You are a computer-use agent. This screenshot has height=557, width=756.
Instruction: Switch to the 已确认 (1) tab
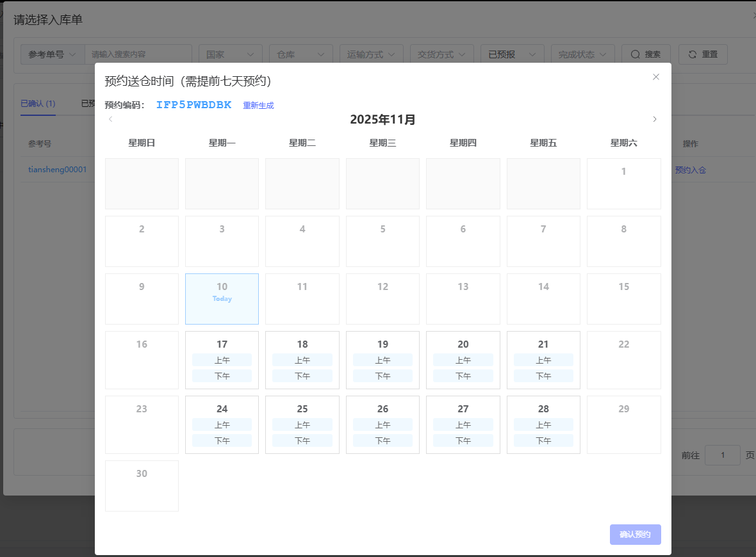point(38,103)
